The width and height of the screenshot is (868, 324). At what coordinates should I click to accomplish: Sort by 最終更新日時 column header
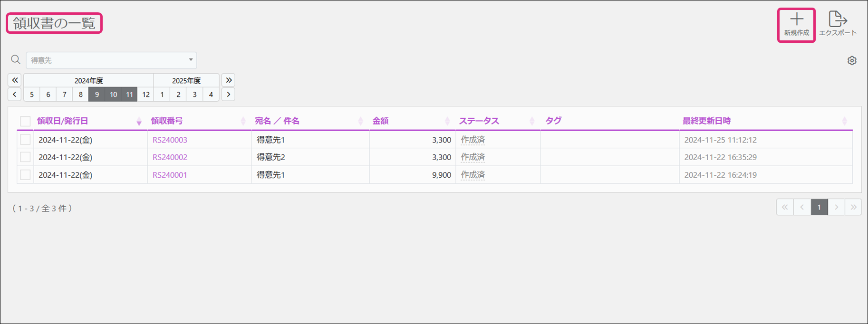click(x=706, y=121)
